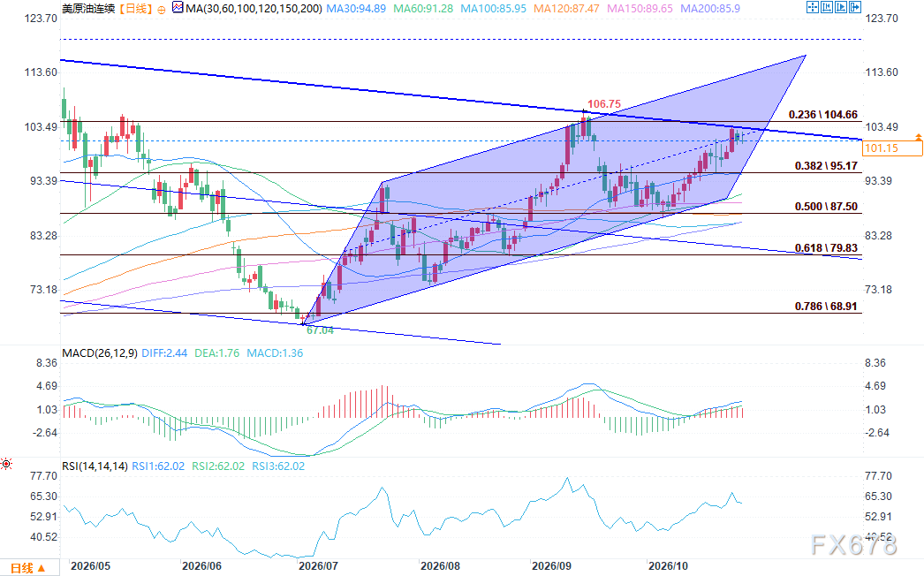This screenshot has width=924, height=576.
Task: Click the 67.04 low price label
Action: (x=320, y=330)
